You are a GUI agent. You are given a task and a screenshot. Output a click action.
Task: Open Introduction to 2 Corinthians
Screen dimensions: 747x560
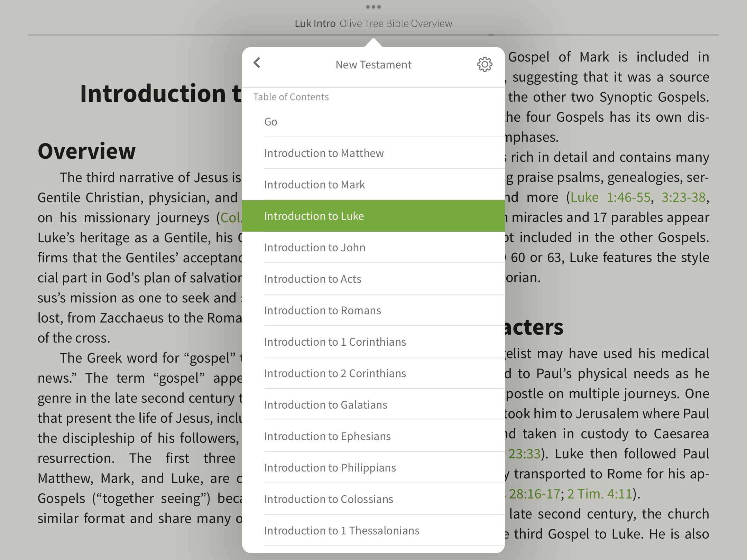[335, 373]
